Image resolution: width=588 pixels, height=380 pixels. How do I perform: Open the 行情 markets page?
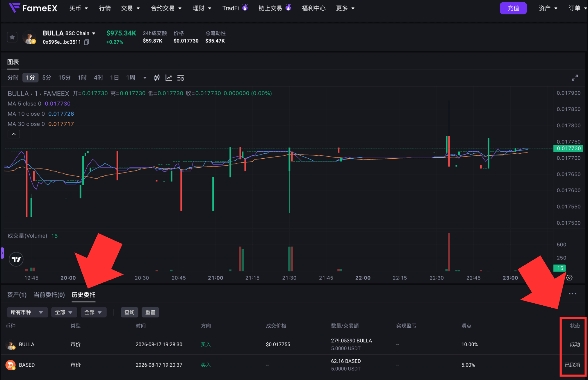[x=105, y=8]
